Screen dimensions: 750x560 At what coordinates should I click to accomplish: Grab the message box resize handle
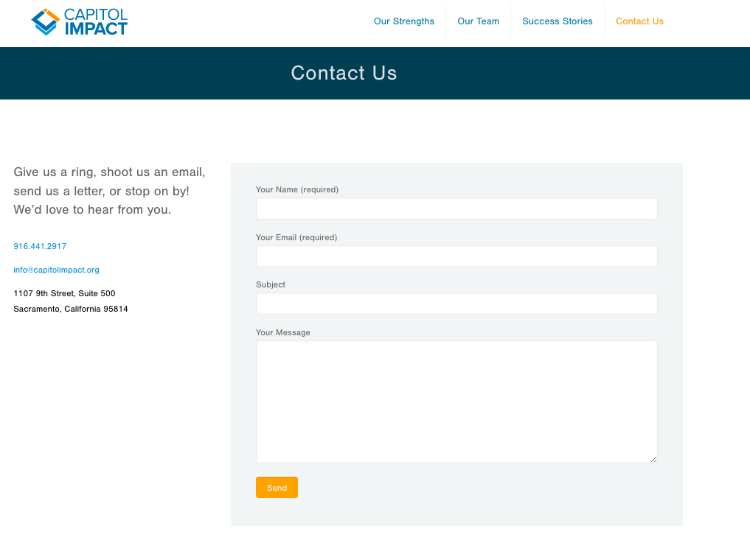pos(653,459)
